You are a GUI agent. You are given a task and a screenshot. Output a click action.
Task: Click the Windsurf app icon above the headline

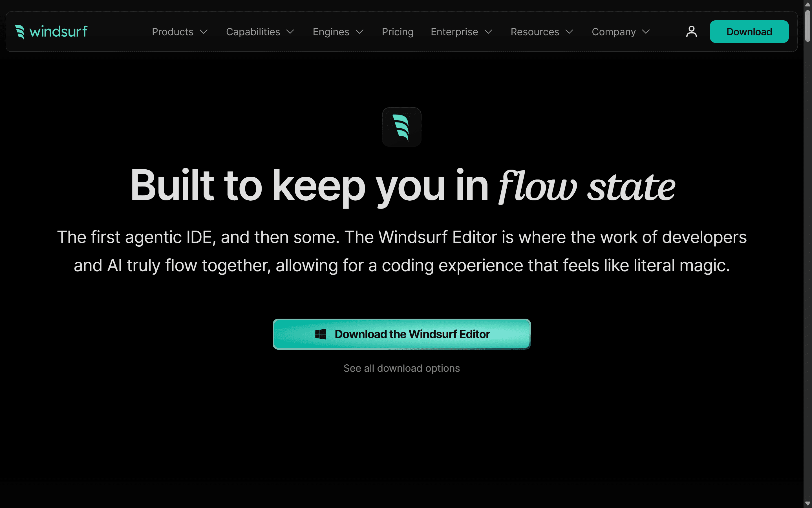(x=401, y=127)
